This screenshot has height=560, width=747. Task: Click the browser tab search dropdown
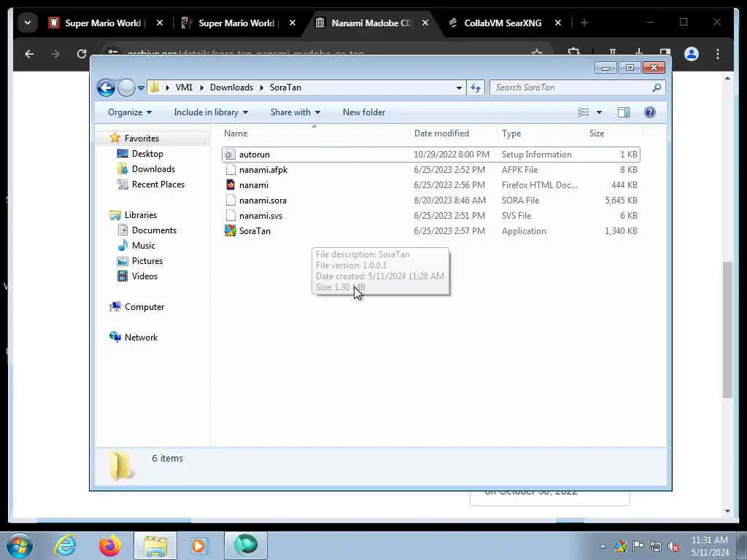coord(28,23)
